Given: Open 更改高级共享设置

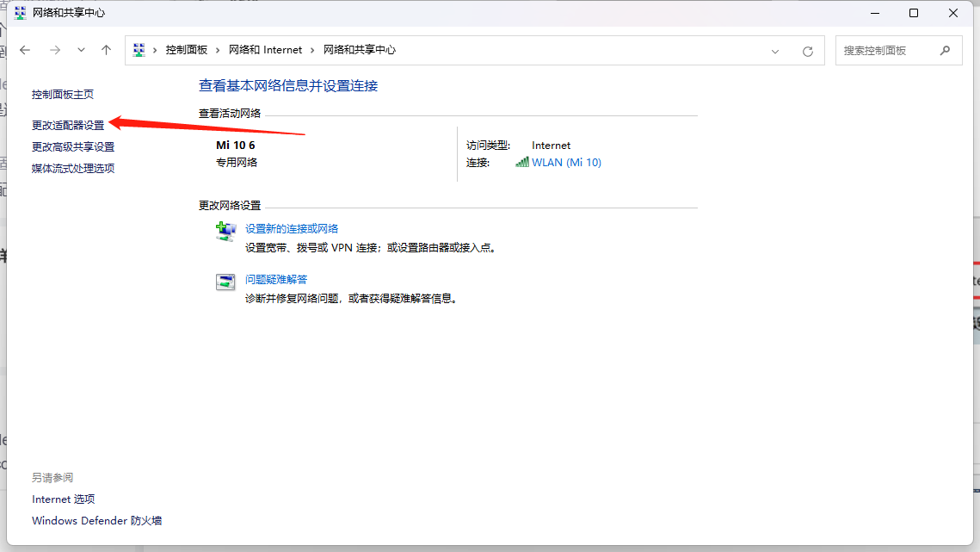Looking at the screenshot, I should click(x=73, y=147).
